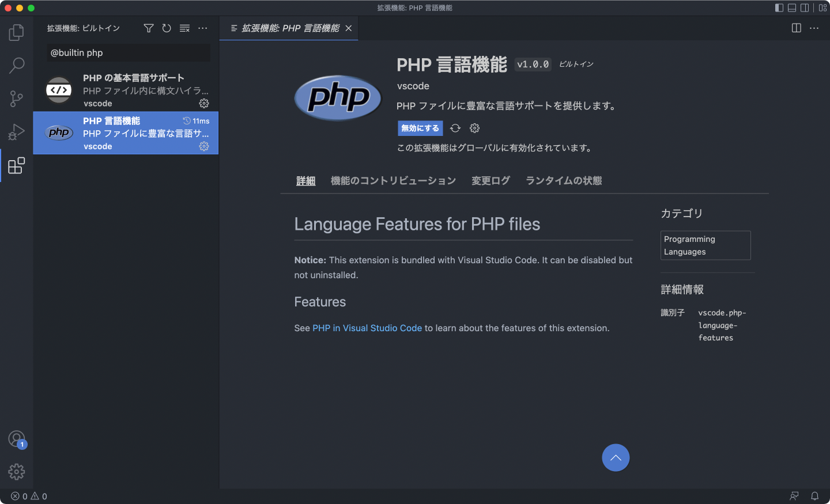Click the scroll-to-top arrow button
The height and width of the screenshot is (504, 830).
click(616, 458)
